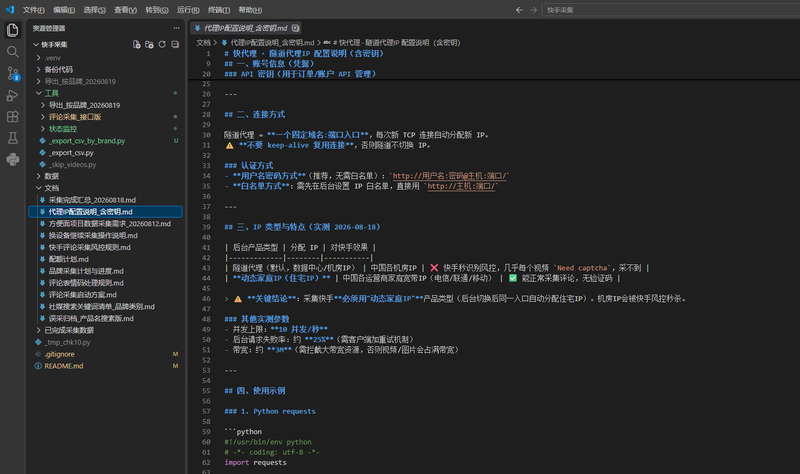Go back with the left arrow
Screen dimensions: 800x474
[519, 10]
